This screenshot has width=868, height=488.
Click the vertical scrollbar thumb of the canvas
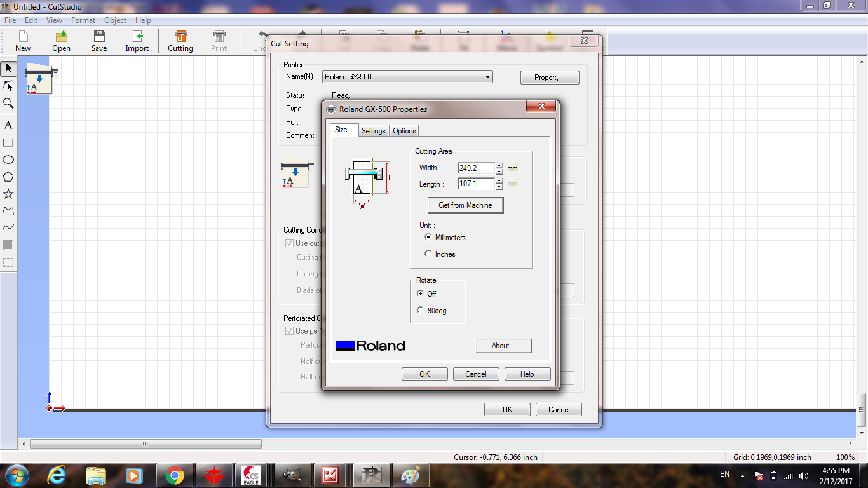click(x=862, y=410)
